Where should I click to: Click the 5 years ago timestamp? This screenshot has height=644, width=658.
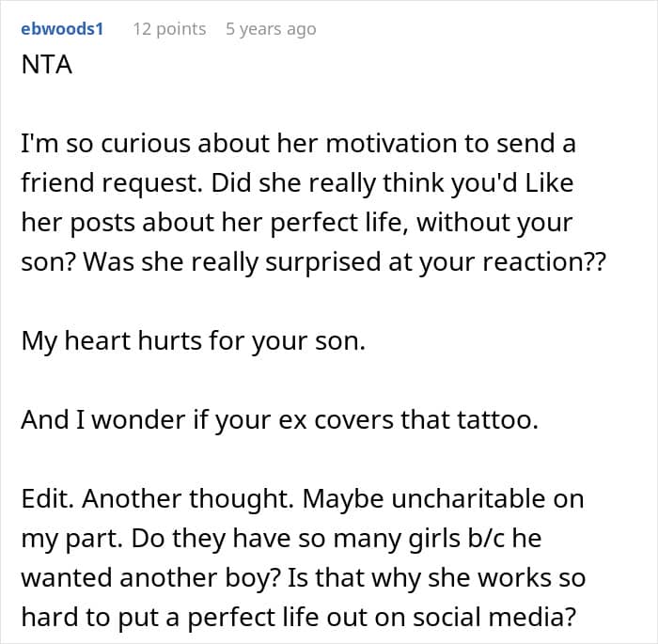click(271, 29)
